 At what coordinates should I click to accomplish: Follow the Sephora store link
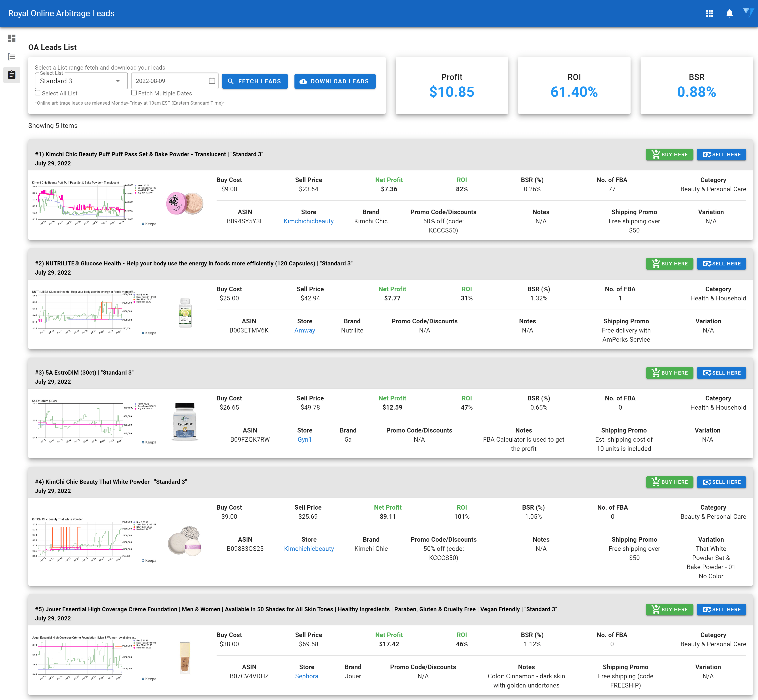pos(306,676)
